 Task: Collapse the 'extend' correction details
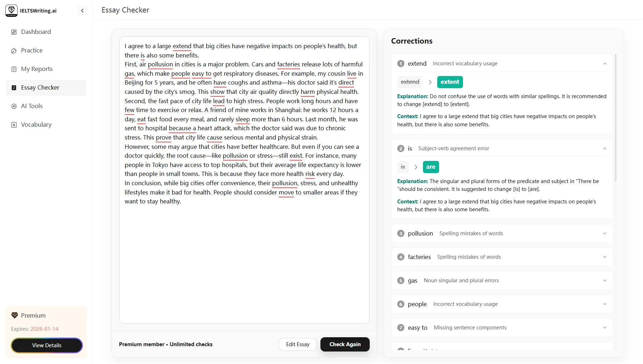604,64
